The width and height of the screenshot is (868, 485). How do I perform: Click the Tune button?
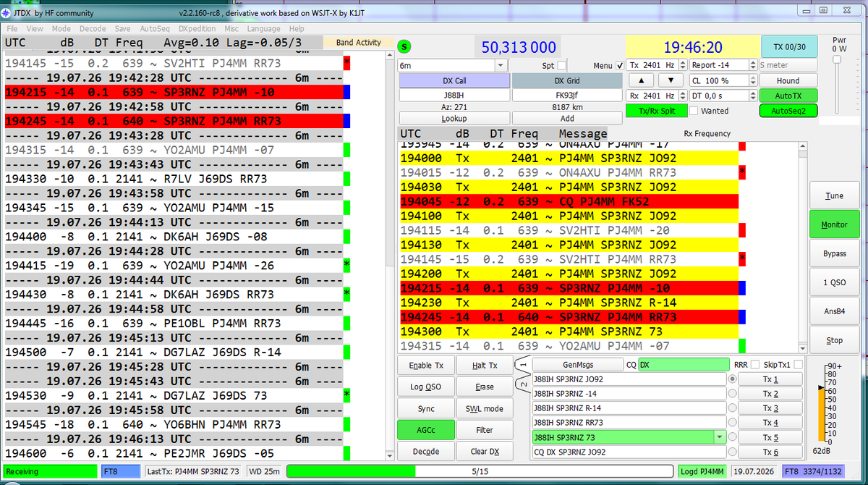[834, 196]
